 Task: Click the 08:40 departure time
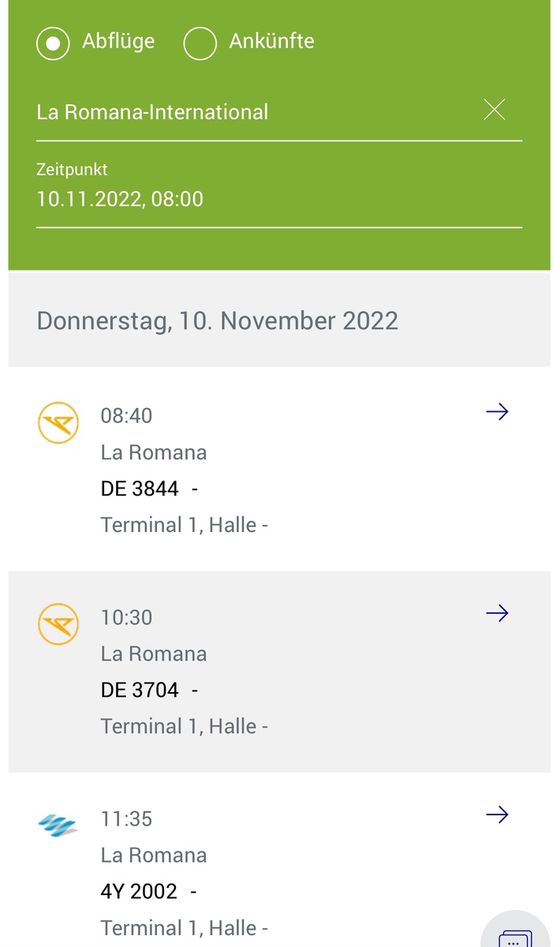click(126, 416)
